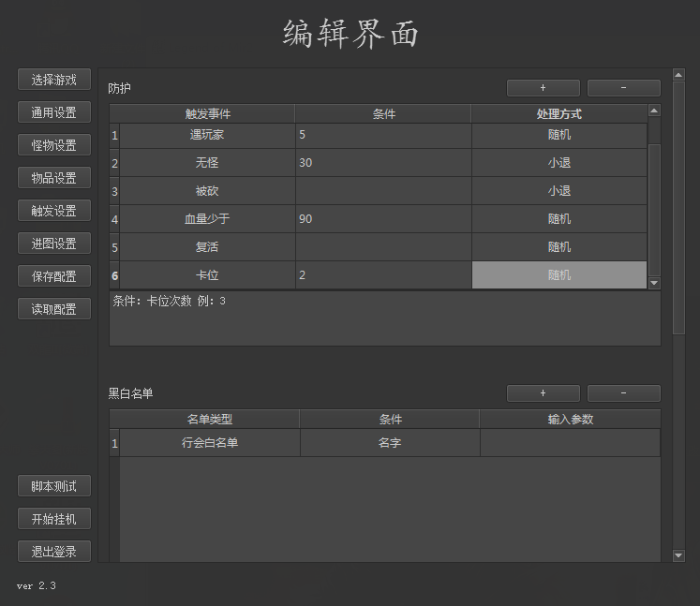This screenshot has height=606, width=700.
Task: Click the 条件: 卡位次数 description box
Action: [385, 318]
